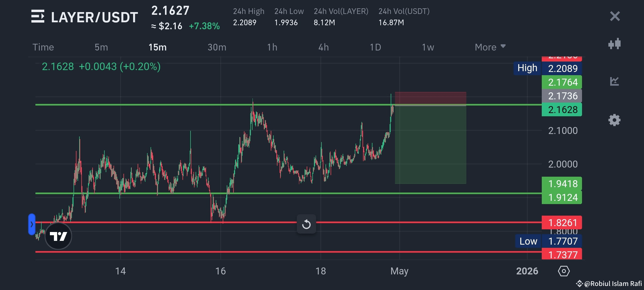Select the 1D timeframe tab

coord(375,47)
